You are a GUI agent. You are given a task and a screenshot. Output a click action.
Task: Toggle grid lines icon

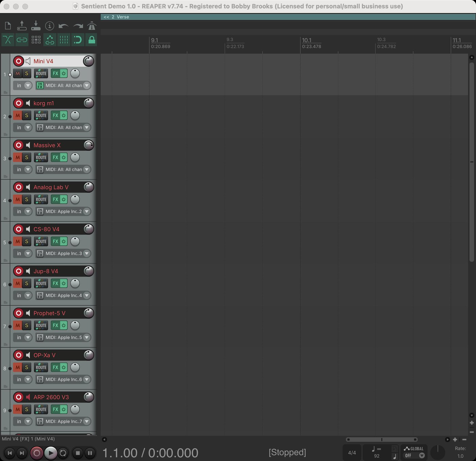(64, 40)
